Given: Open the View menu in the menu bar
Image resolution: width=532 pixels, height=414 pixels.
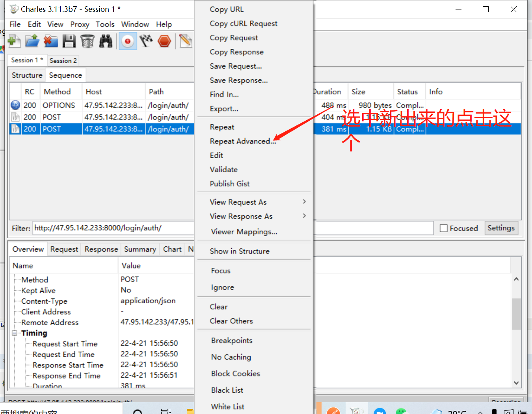Looking at the screenshot, I should coord(55,24).
